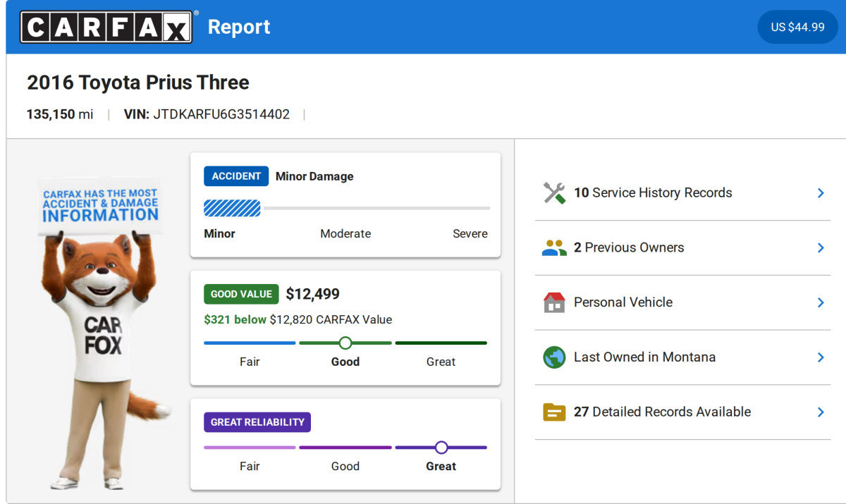Expand the Previous Owners chevron arrow

[821, 248]
